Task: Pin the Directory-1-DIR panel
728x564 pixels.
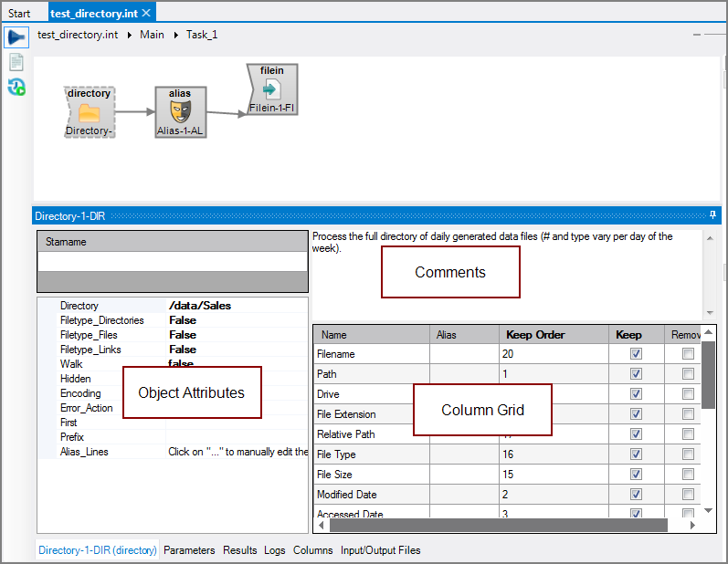Action: tap(712, 215)
